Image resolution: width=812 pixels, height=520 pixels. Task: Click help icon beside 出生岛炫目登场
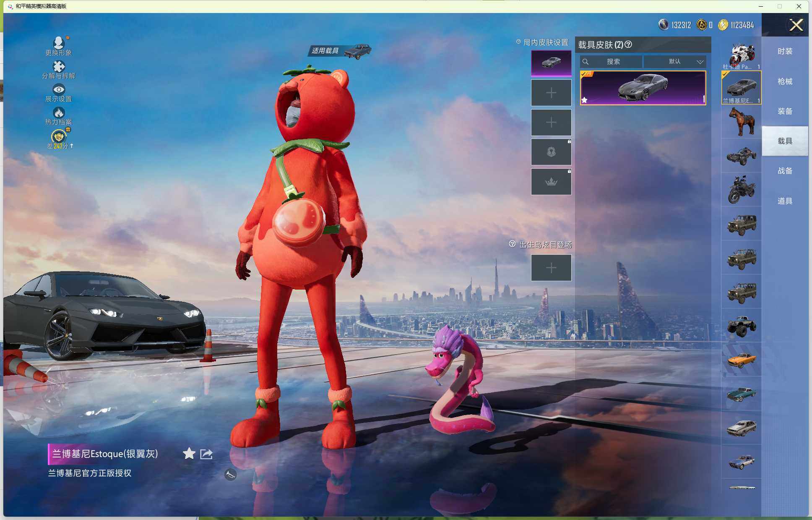pos(512,244)
